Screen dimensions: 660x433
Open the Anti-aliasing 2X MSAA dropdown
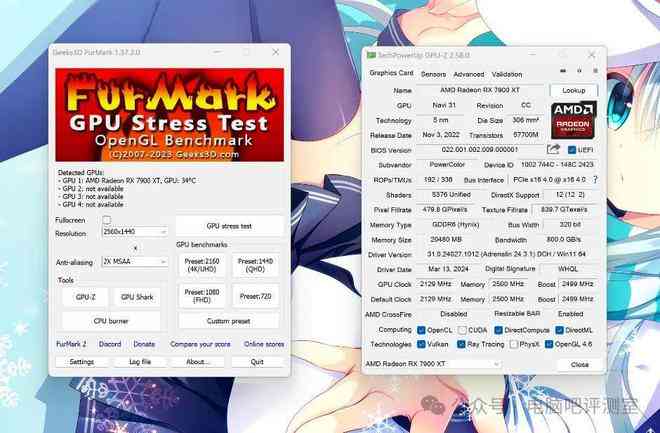click(x=135, y=262)
